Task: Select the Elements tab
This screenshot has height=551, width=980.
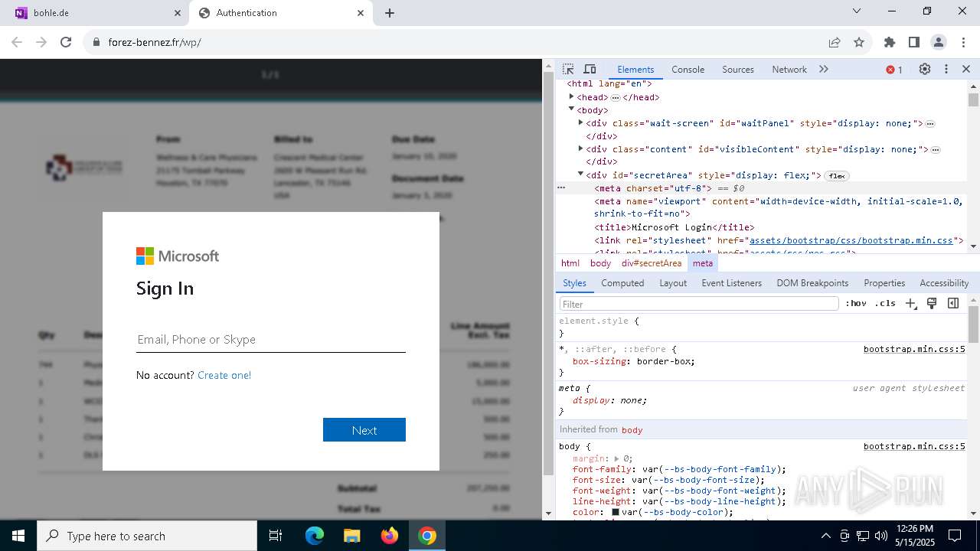Action: point(635,69)
